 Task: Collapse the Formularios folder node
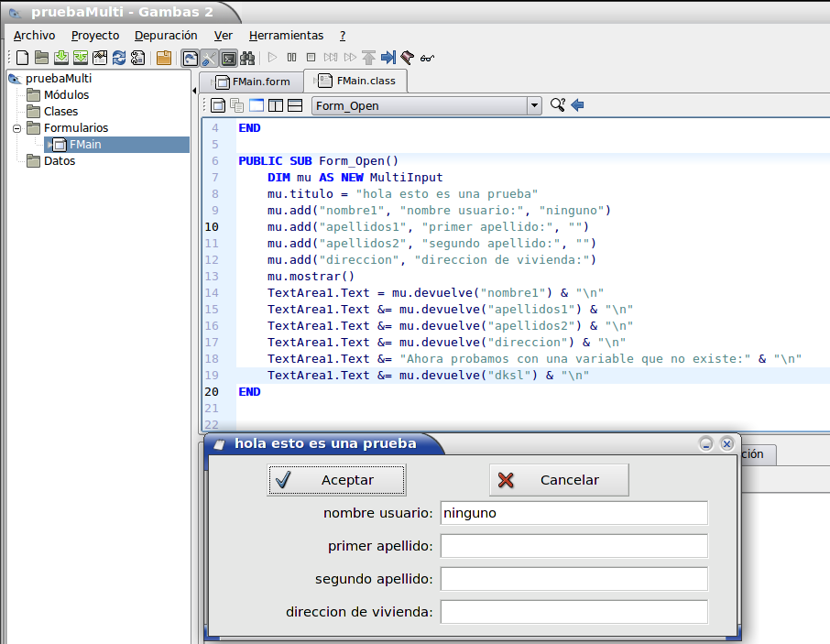(16, 128)
